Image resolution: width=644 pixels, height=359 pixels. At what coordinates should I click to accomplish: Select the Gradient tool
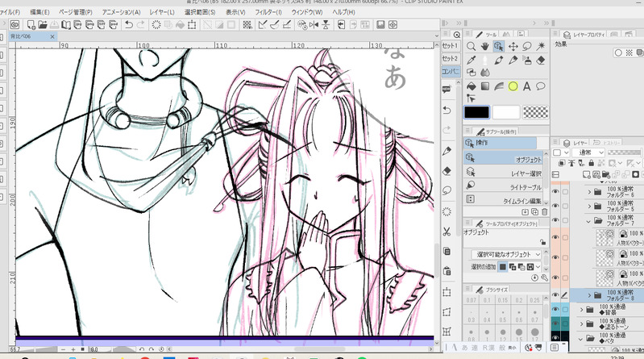485,86
